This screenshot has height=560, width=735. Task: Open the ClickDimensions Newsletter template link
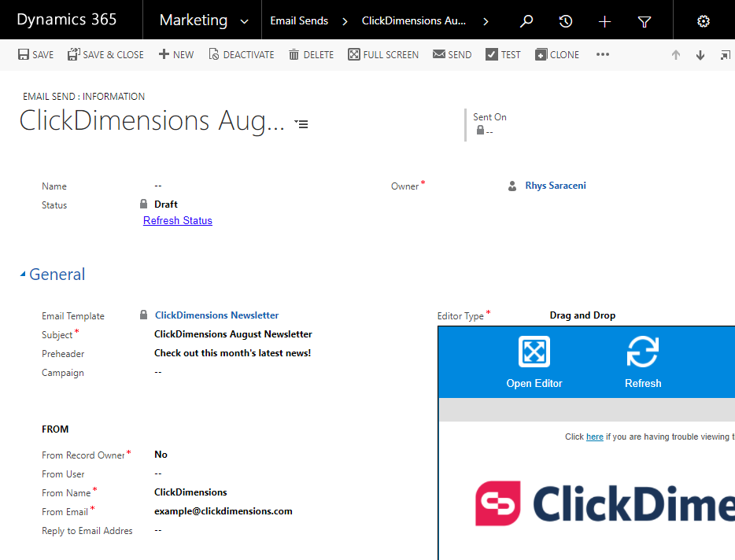tap(216, 315)
